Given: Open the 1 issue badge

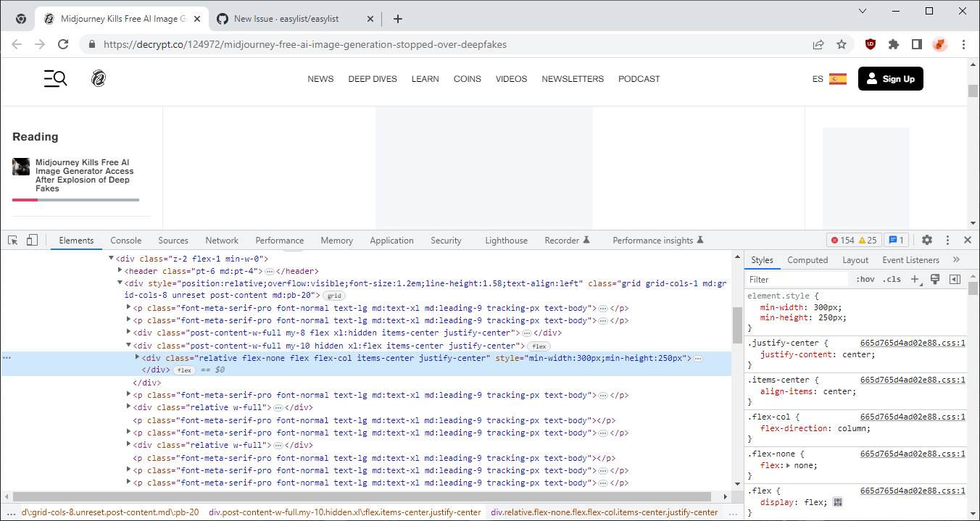Looking at the screenshot, I should coord(897,240).
